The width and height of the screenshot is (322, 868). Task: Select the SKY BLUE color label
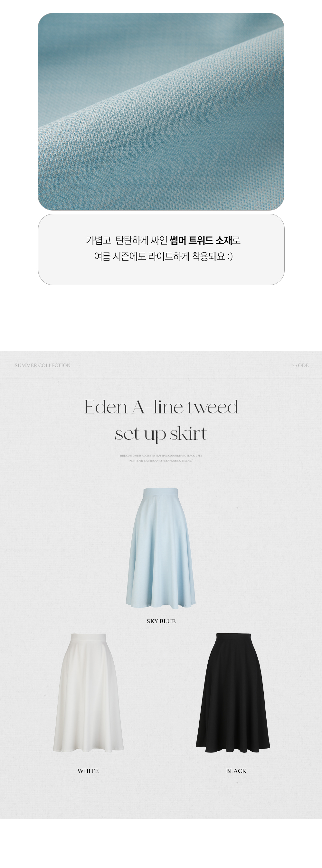coord(161,621)
